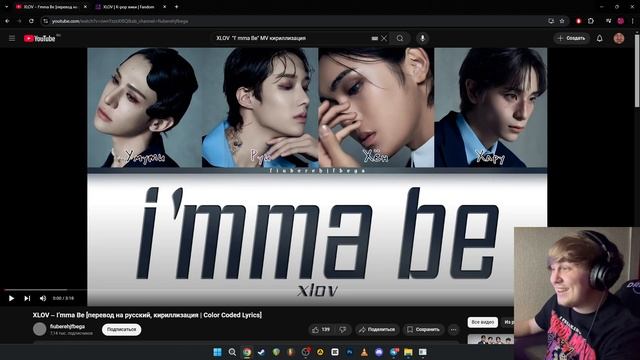Clear the YouTube search query with X
640x360 pixels.
coord(384,38)
